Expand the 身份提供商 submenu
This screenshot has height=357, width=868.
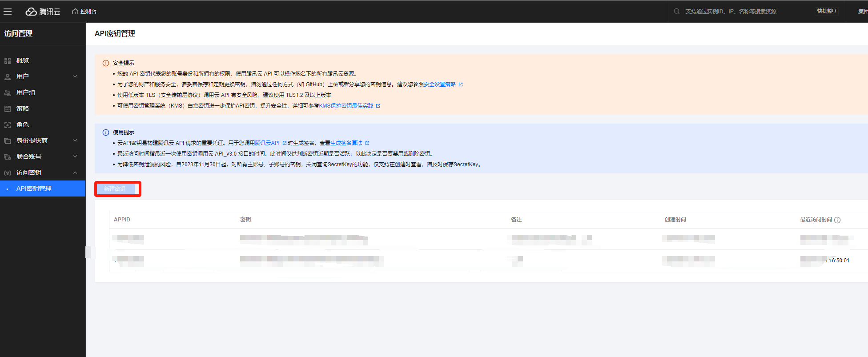pyautogui.click(x=75, y=140)
